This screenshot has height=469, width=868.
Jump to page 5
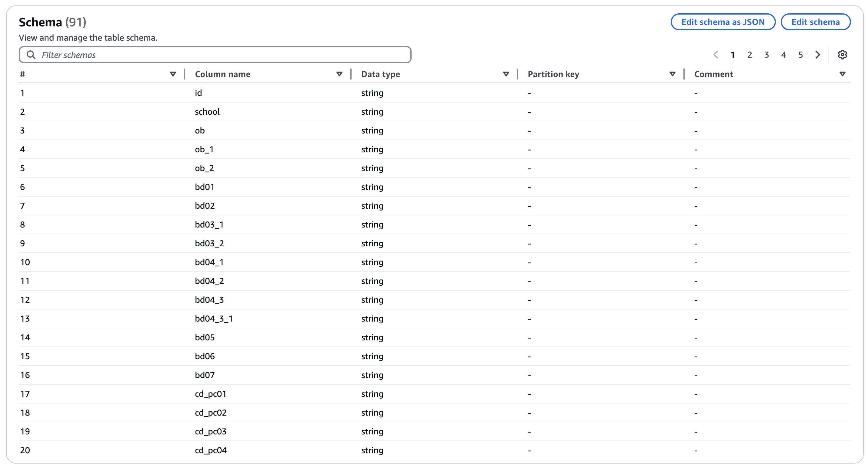(800, 55)
